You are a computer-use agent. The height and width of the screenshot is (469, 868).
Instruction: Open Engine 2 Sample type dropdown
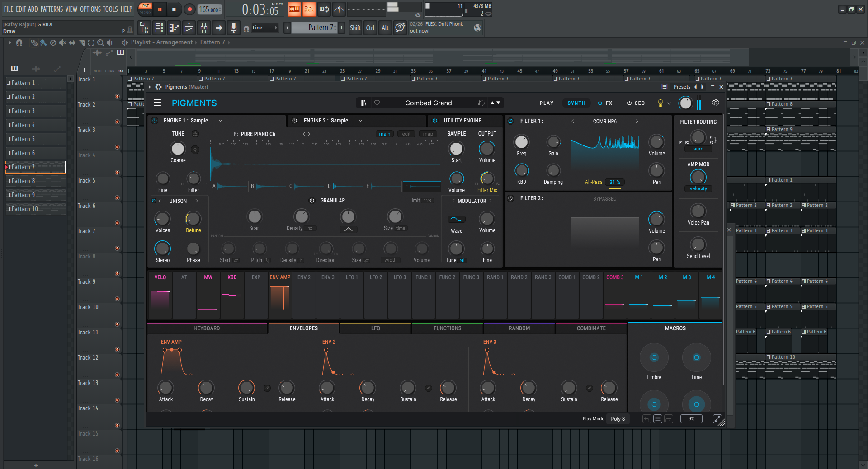(361, 121)
